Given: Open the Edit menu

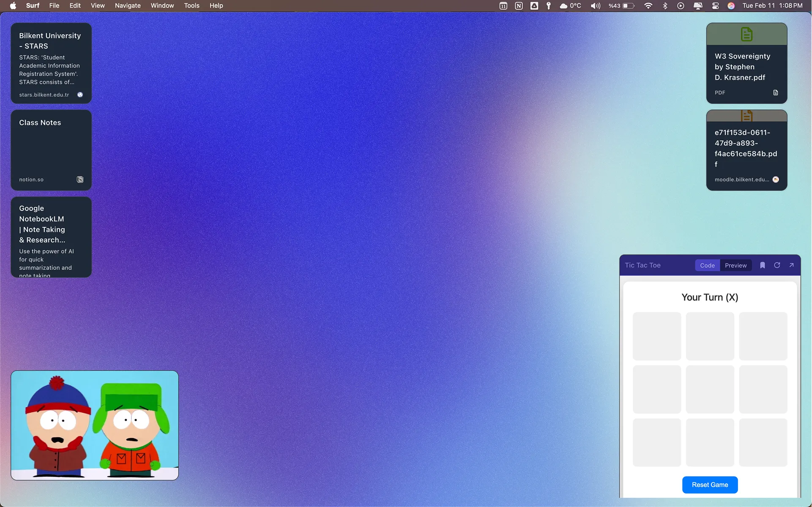Looking at the screenshot, I should (x=75, y=5).
